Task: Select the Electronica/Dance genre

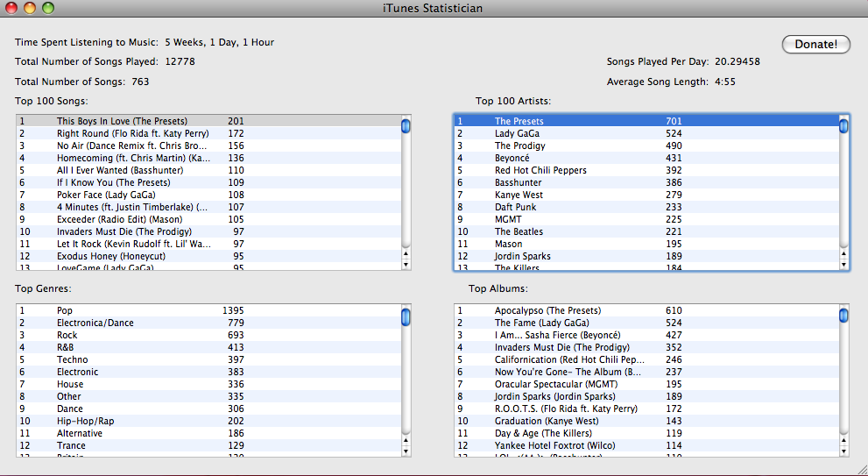Action: coord(208,323)
